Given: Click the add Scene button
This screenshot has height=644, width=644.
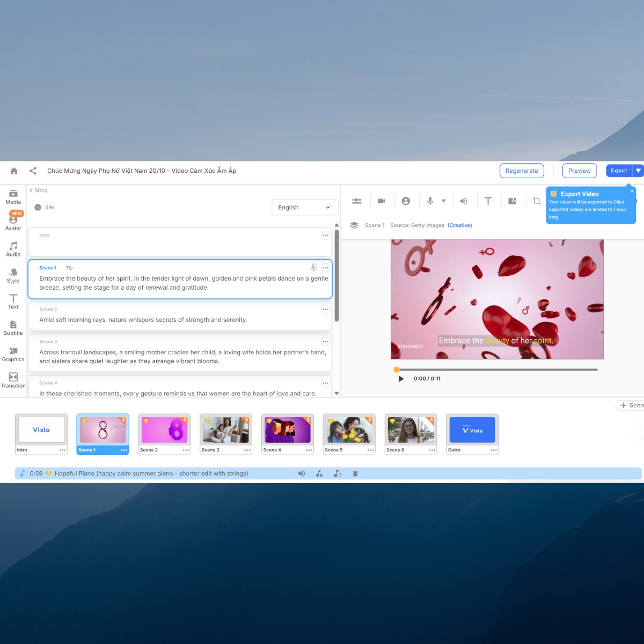Looking at the screenshot, I should [630, 405].
